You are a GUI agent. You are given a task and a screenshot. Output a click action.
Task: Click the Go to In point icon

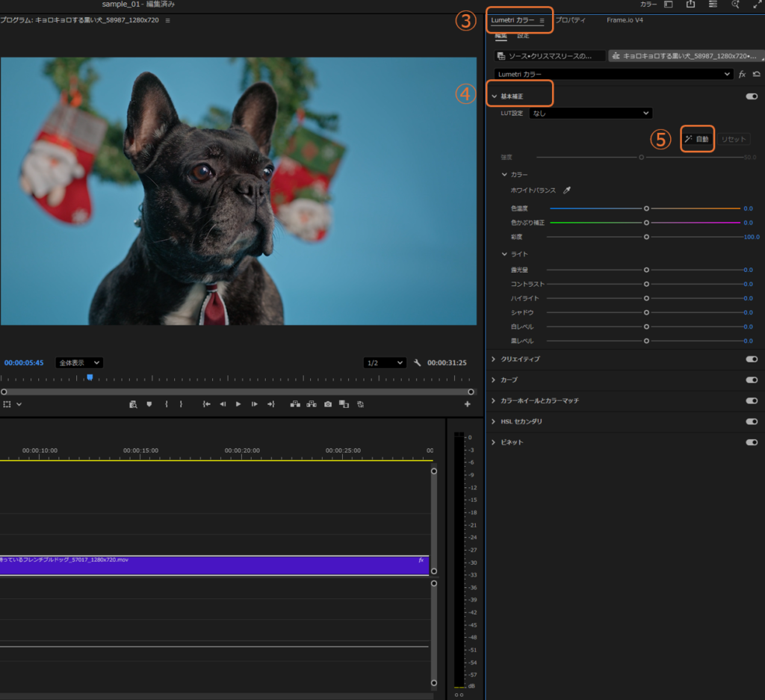[x=207, y=404]
